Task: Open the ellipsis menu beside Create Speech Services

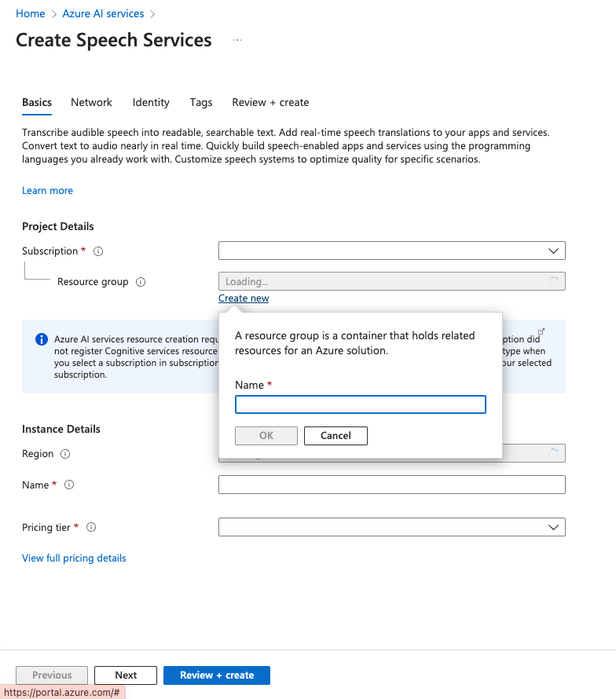Action: [x=237, y=40]
